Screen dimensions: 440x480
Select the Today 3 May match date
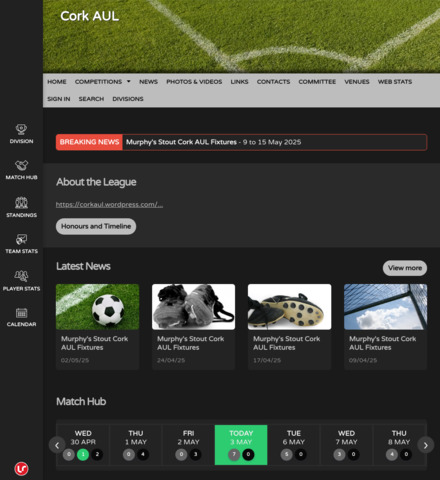(241, 445)
